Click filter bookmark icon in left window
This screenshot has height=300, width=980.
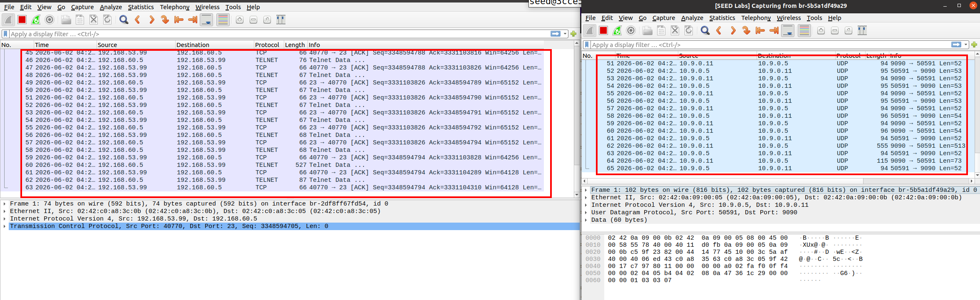point(5,34)
